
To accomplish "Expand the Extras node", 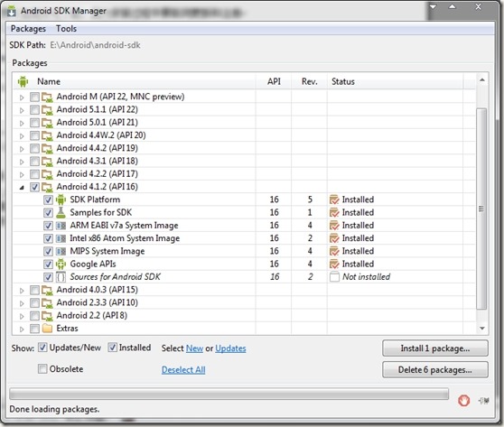I will tap(22, 329).
